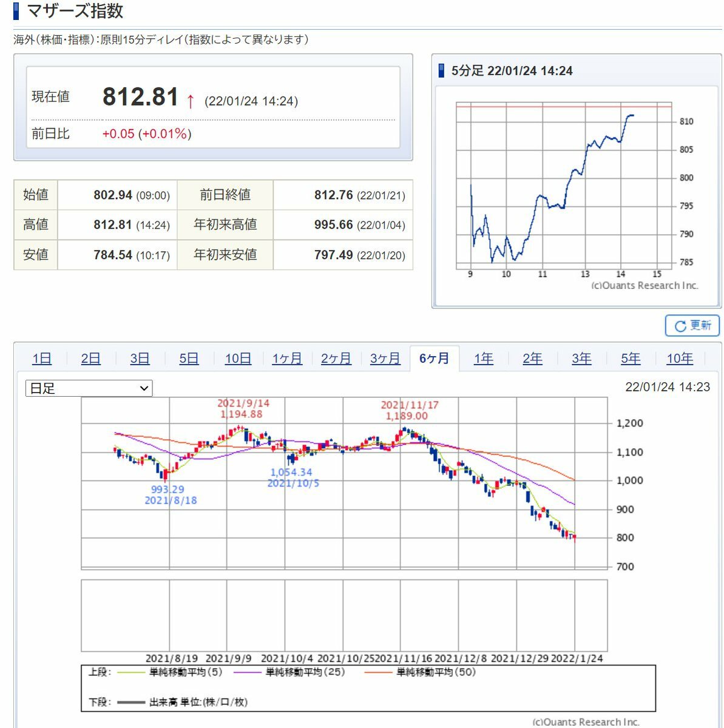Screen dimensions: 724x728
Task: Select the 5日 period tab
Action: coord(189,359)
